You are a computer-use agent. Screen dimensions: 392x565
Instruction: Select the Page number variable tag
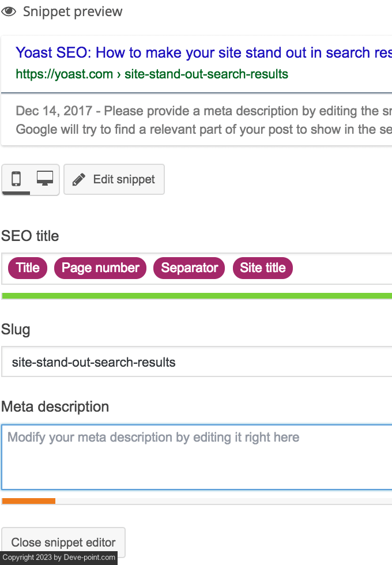click(100, 268)
